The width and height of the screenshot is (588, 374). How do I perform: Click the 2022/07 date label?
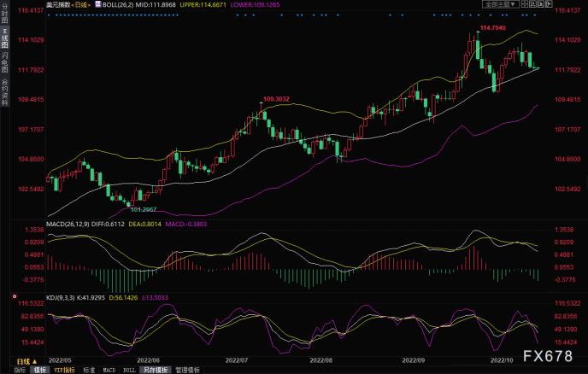(237, 360)
